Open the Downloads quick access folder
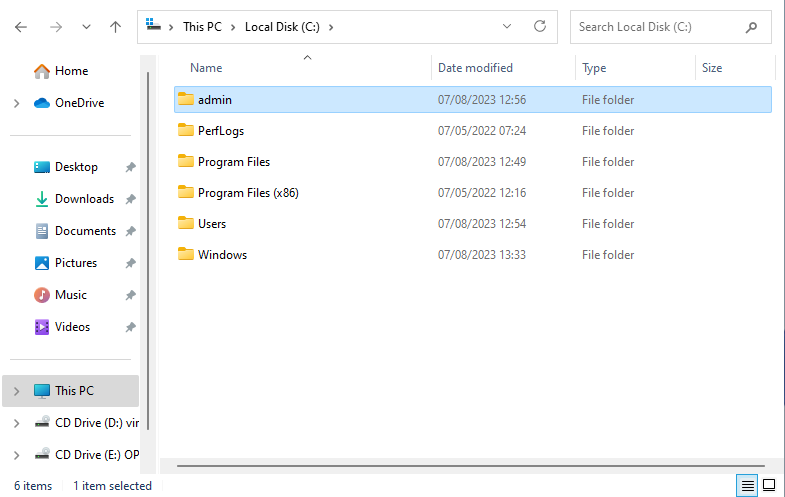 pyautogui.click(x=84, y=199)
